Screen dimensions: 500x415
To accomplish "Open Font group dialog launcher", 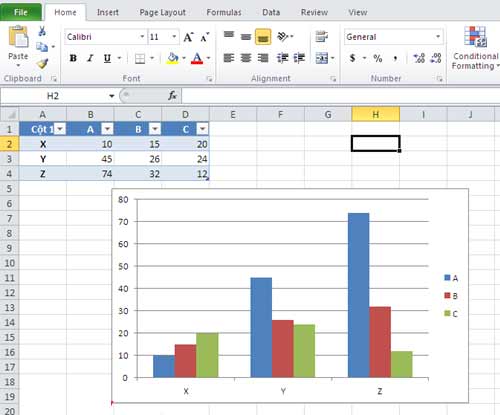I will click(209, 79).
